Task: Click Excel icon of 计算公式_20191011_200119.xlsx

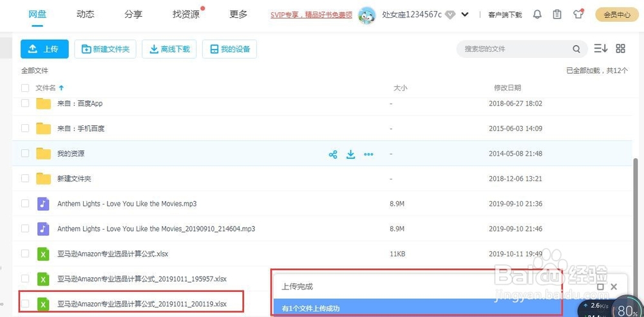Action: [x=43, y=304]
